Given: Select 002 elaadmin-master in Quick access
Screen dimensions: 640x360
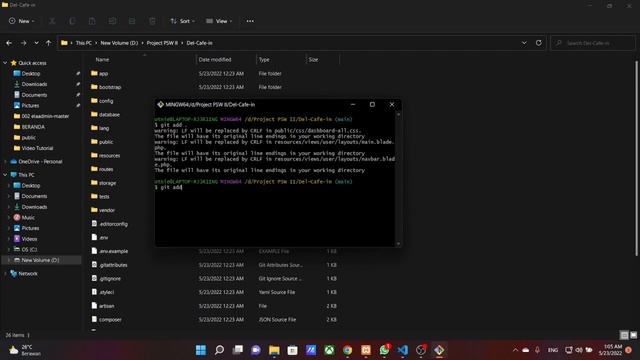Looking at the screenshot, I should click(x=45, y=116).
